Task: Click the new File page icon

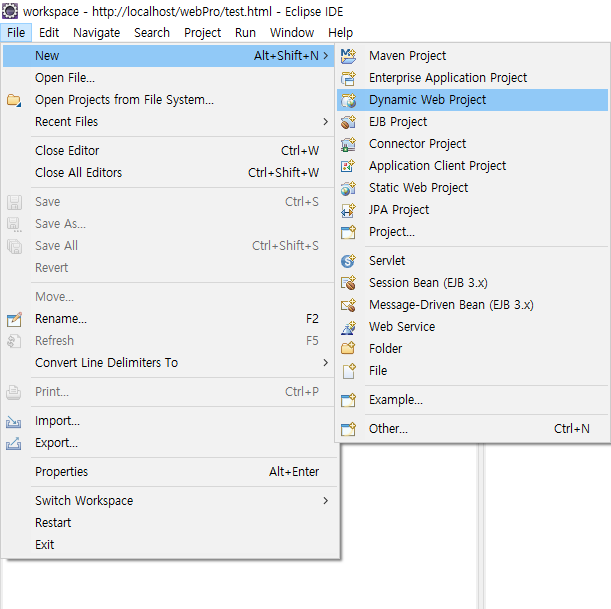Action: 348,371
